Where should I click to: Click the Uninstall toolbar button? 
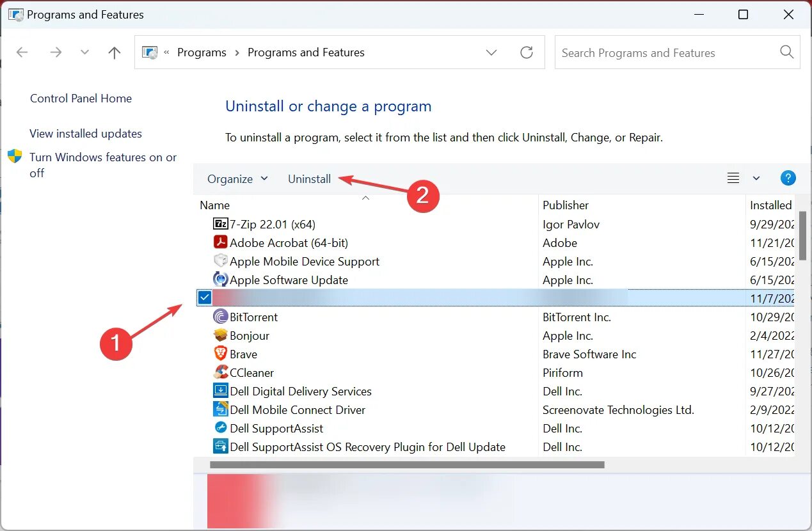(309, 178)
